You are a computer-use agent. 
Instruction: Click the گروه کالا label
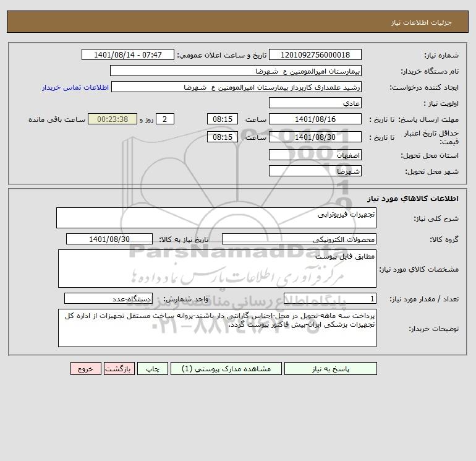[x=444, y=239]
